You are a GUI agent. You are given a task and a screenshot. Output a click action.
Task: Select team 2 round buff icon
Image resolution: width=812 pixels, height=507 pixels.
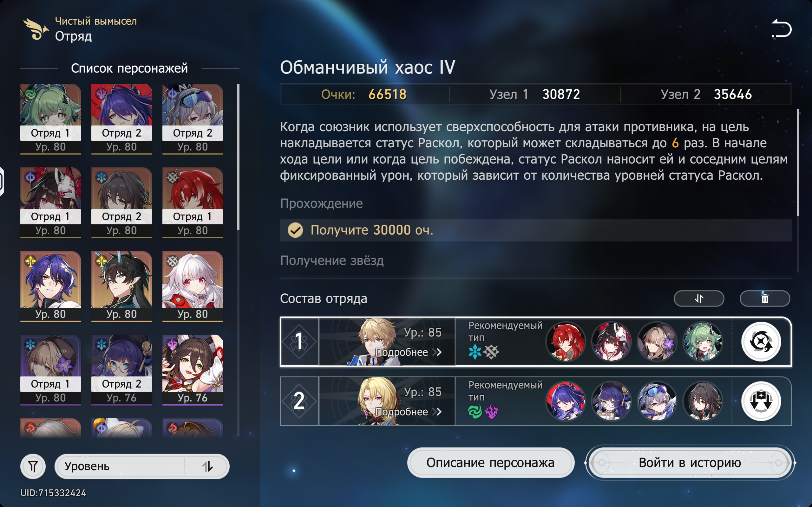point(761,401)
